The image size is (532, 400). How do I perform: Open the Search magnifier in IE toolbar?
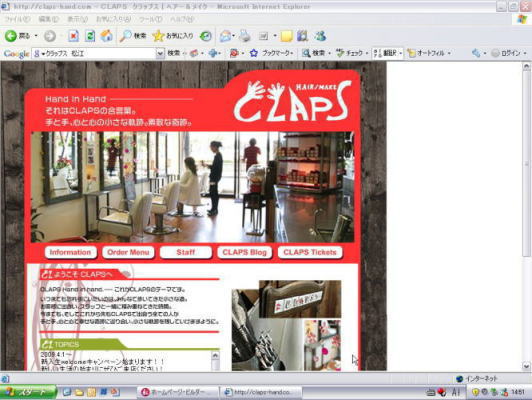pyautogui.click(x=133, y=36)
